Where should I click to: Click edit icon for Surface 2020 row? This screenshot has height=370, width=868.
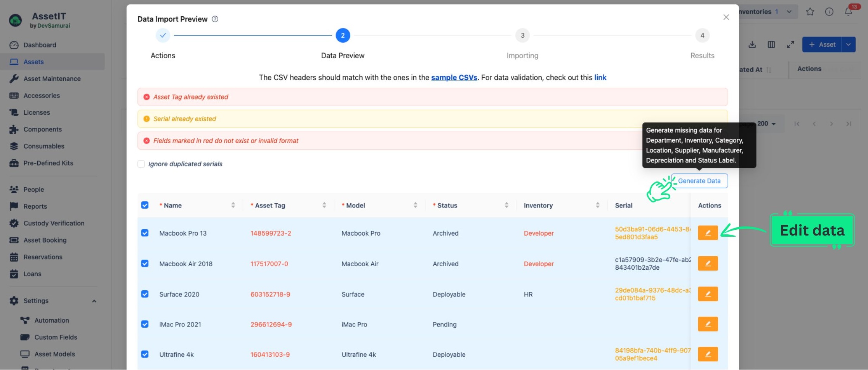click(707, 294)
